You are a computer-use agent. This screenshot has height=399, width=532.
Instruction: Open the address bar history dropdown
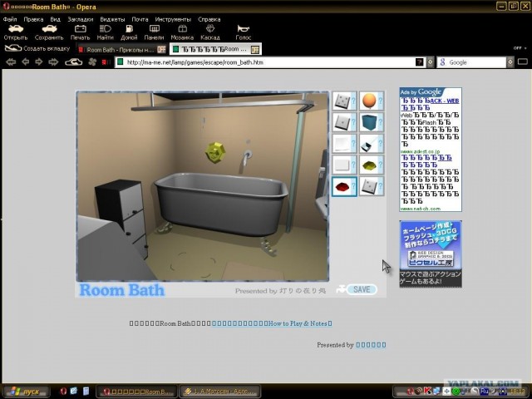tap(430, 62)
